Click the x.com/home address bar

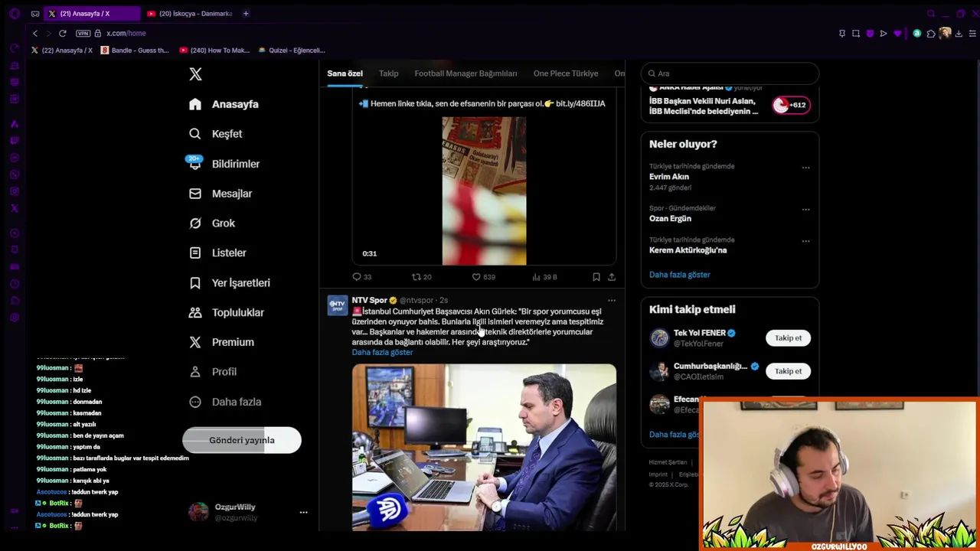(126, 34)
